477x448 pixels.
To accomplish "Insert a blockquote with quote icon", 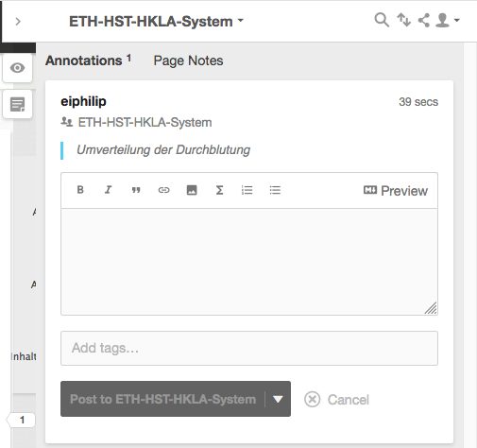I will 136,190.
